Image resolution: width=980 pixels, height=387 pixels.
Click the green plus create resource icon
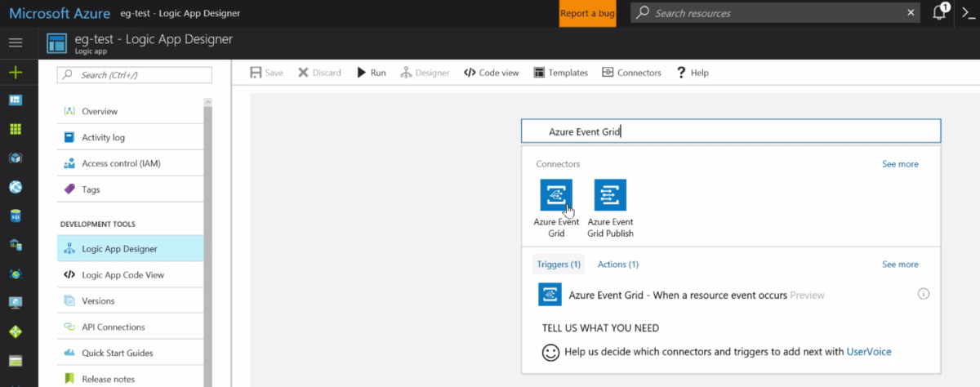(x=16, y=73)
